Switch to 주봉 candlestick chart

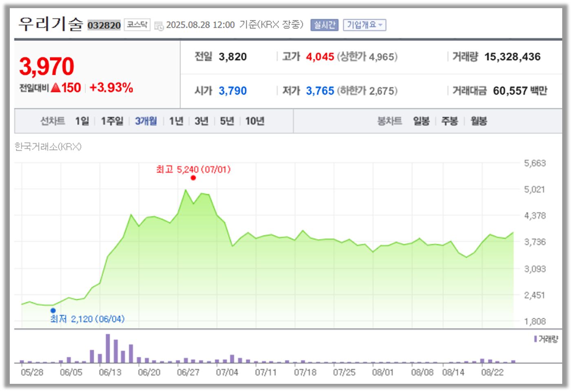450,121
